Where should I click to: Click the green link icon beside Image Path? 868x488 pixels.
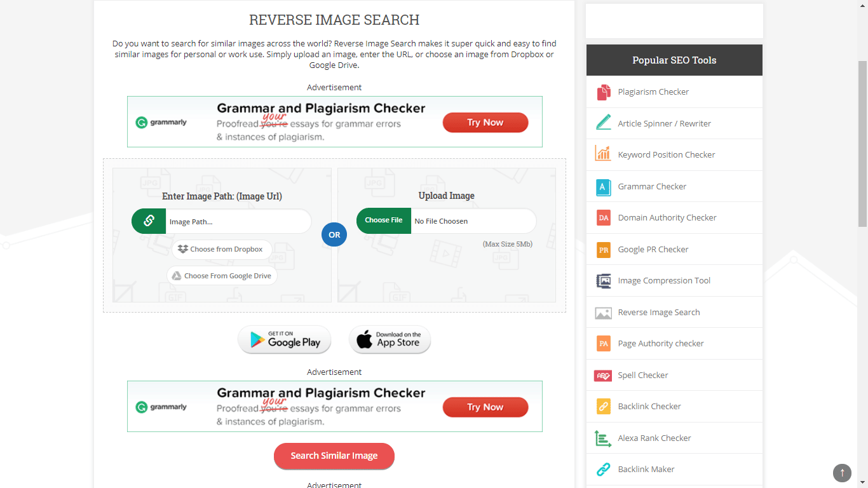[149, 221]
